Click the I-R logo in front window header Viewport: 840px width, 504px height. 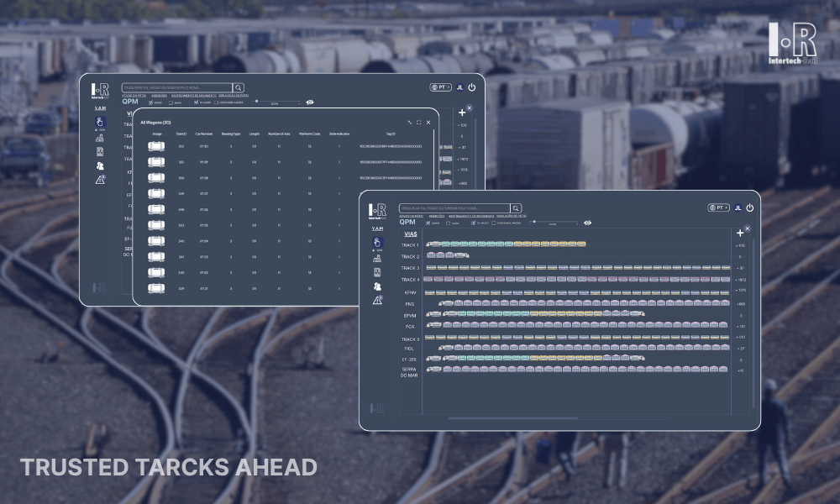coord(377,211)
